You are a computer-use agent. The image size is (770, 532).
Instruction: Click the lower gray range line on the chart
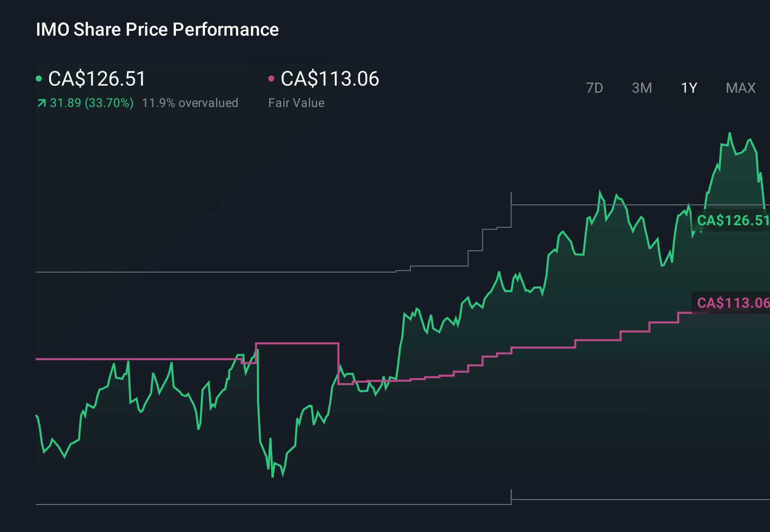pos(204,505)
